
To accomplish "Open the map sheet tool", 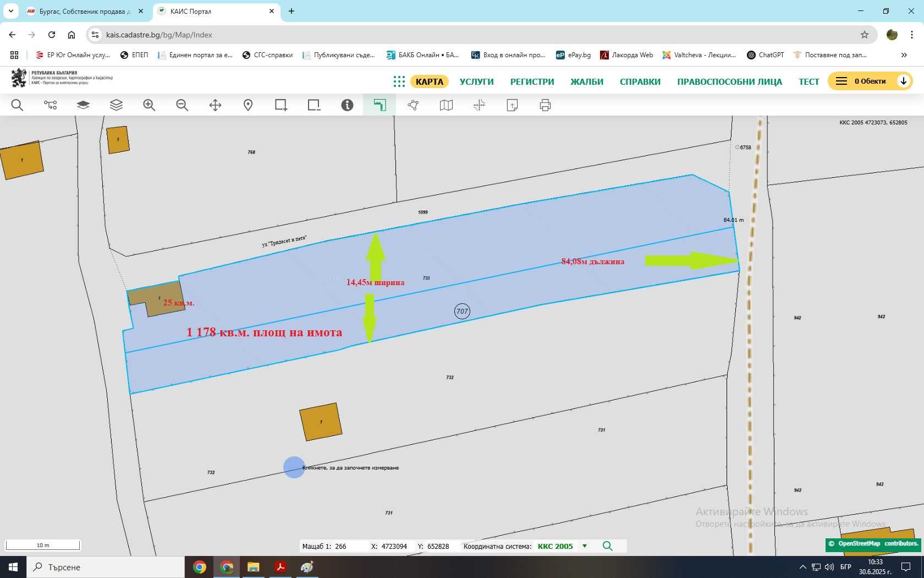I will click(x=446, y=105).
